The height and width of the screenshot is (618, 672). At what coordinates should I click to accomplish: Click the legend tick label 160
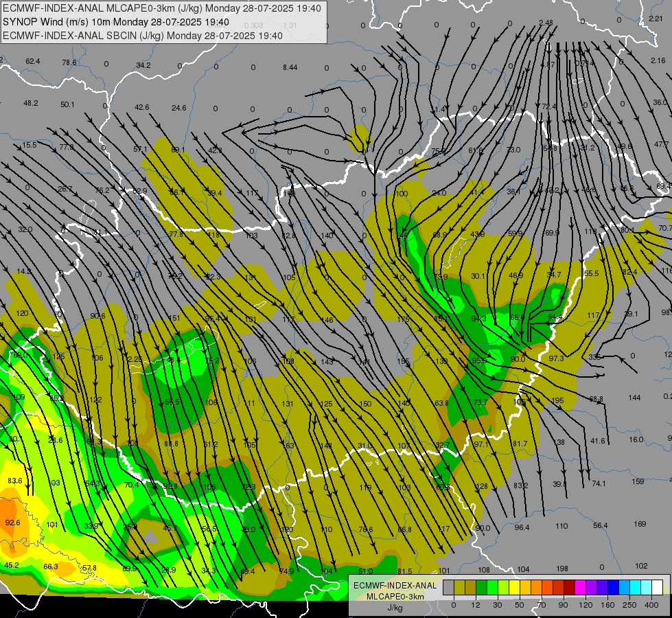[x=607, y=605]
